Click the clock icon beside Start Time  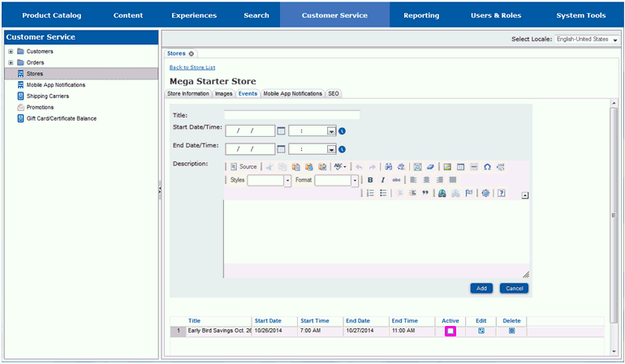pos(342,131)
